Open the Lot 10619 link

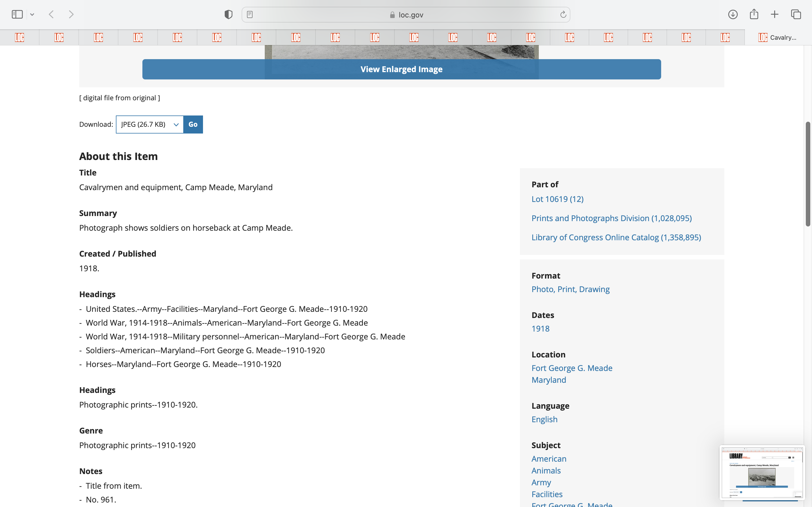pos(557,199)
